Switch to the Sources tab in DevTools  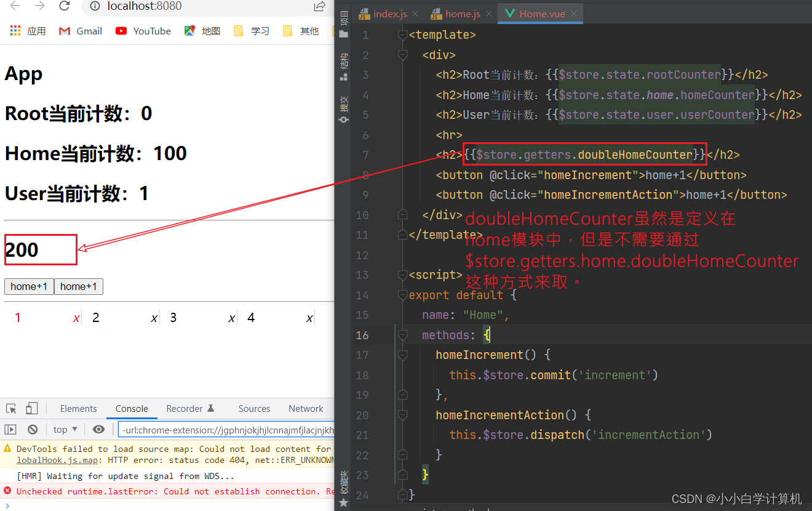(254, 409)
